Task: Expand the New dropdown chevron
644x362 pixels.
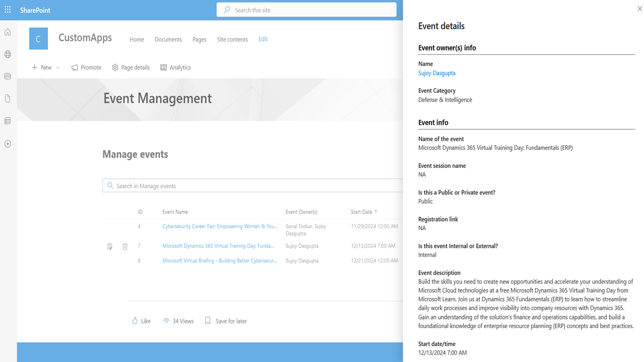Action: click(x=58, y=68)
